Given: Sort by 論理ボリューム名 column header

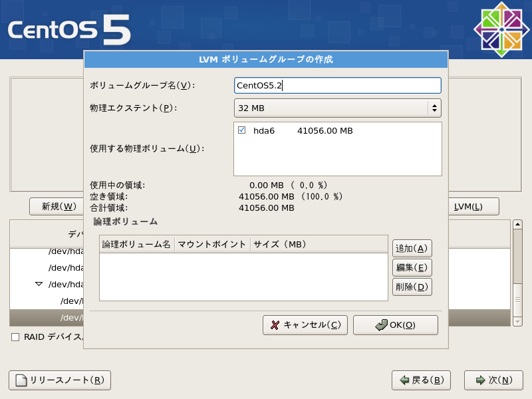Looking at the screenshot, I should coord(137,244).
